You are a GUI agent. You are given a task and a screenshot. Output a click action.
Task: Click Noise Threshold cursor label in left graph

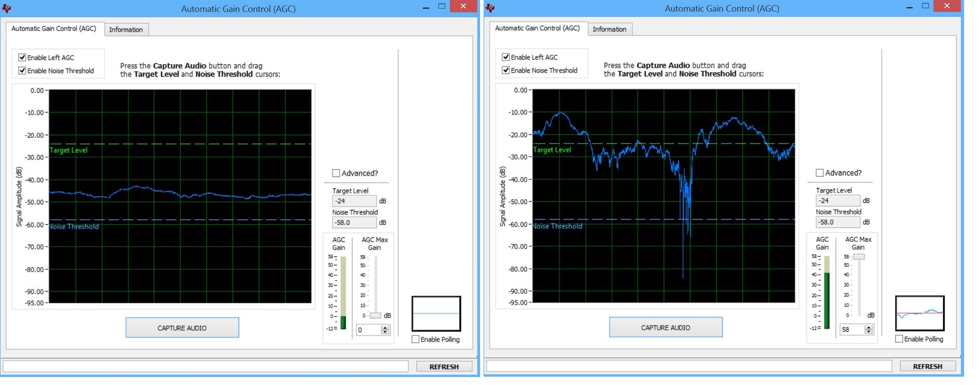[x=74, y=226]
